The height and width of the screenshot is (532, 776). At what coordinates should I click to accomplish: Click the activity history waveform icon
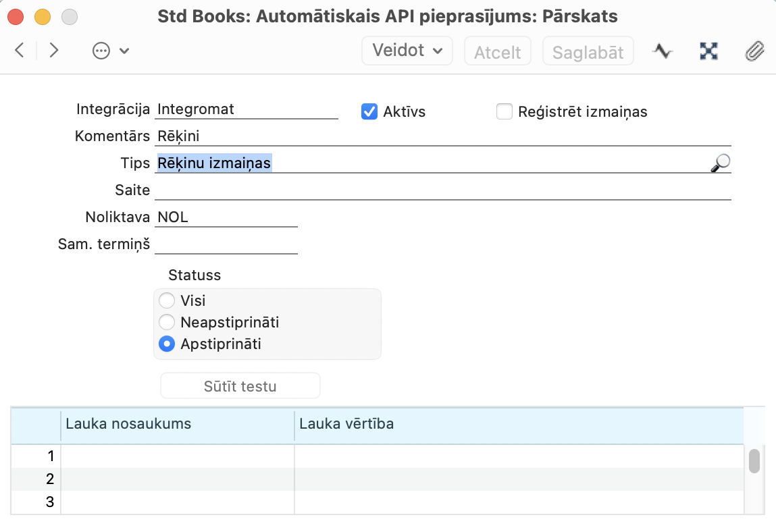[x=663, y=51]
